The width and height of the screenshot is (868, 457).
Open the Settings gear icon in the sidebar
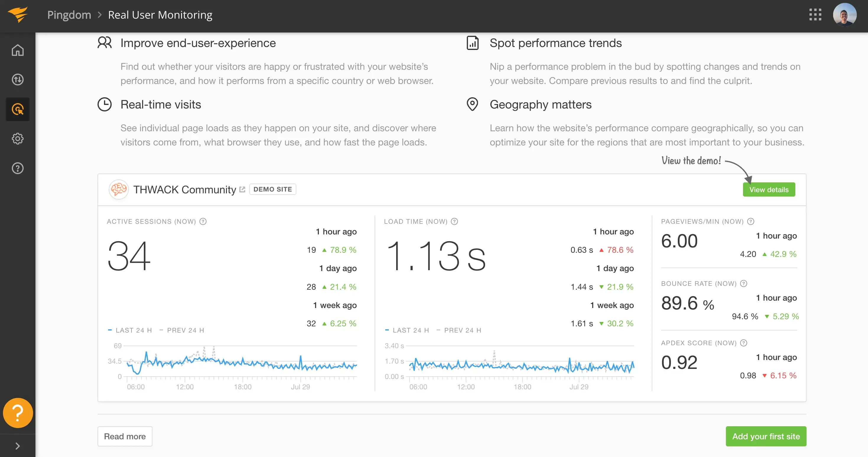[17, 139]
